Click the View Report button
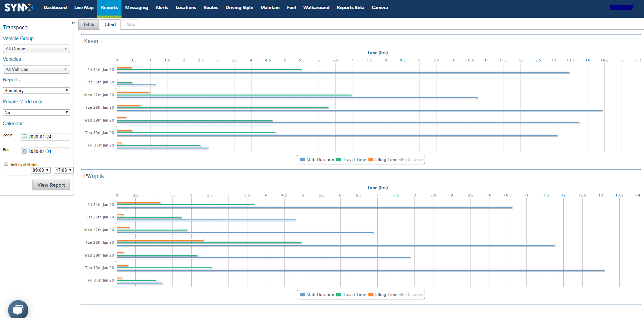The height and width of the screenshot is (318, 644). tap(51, 185)
